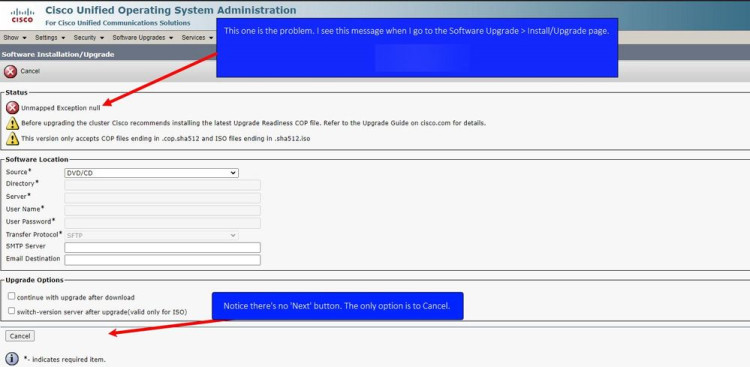Click into the Server field
The height and width of the screenshot is (367, 750).
163,198
